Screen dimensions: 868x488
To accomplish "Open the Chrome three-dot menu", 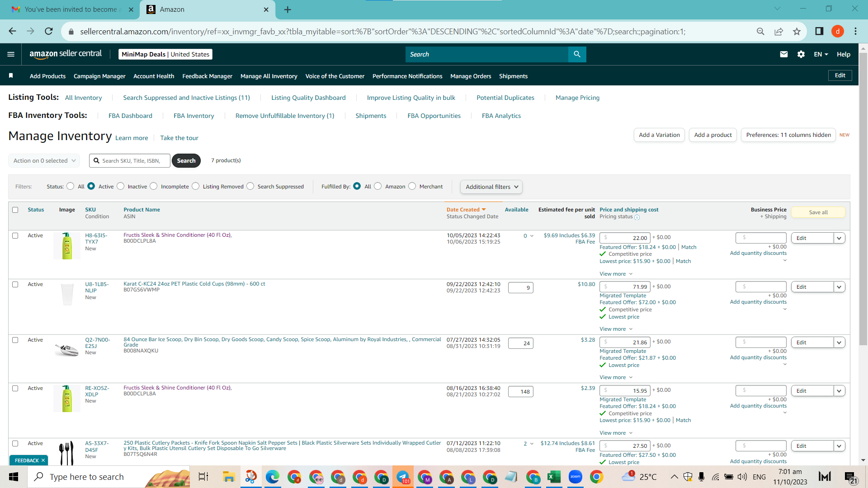I will coord(855,31).
